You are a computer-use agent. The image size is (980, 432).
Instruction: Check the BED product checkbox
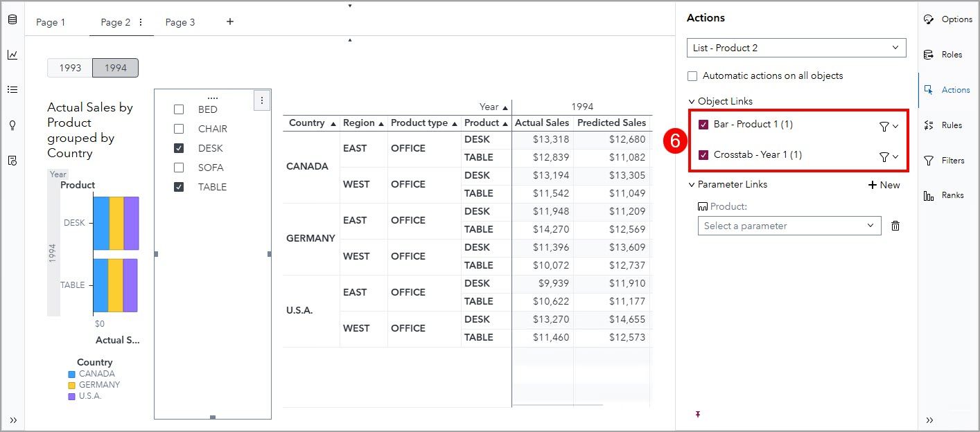[x=179, y=109]
